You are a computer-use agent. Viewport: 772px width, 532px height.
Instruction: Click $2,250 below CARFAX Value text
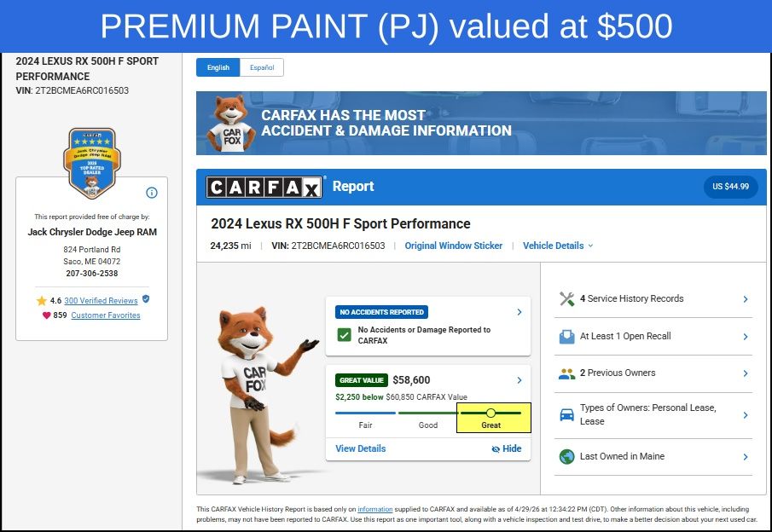point(401,397)
